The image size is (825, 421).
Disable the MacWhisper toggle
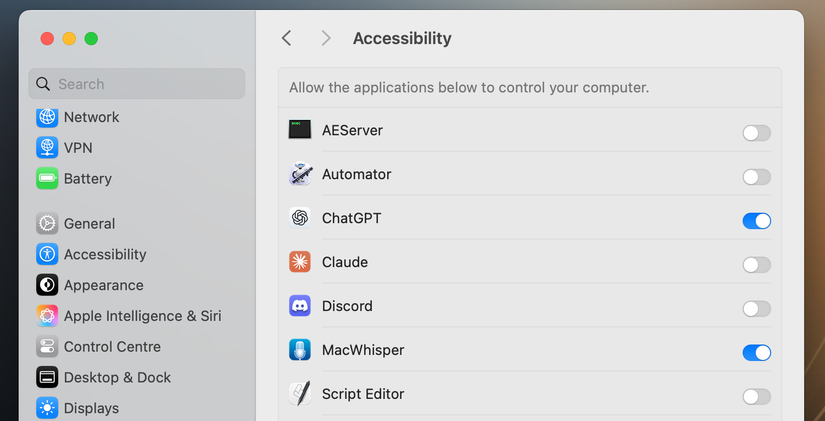click(x=757, y=353)
